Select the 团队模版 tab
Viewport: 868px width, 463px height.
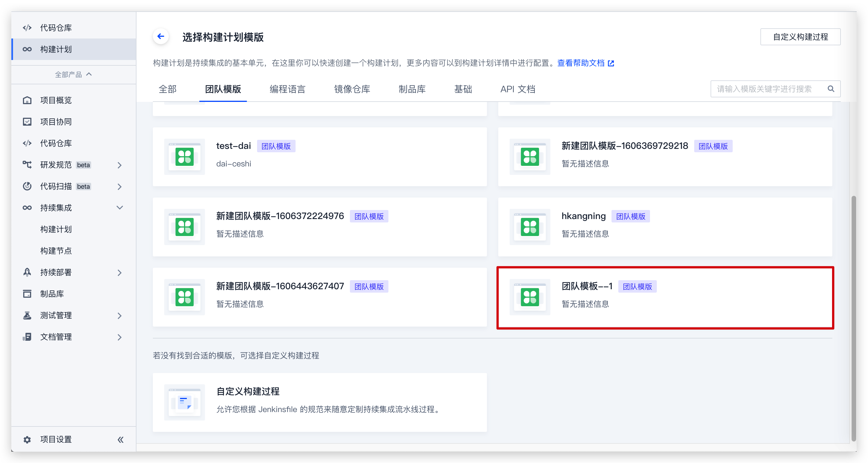tap(223, 89)
